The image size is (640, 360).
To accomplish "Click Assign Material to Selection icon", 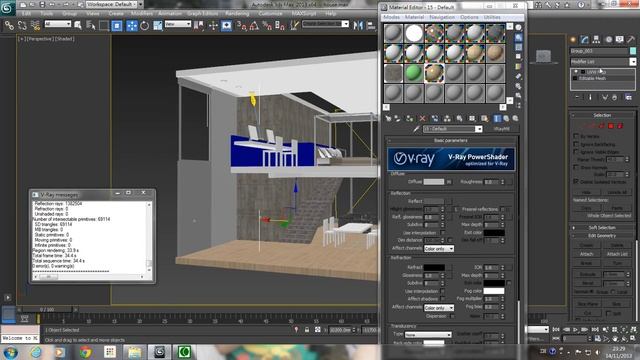I will (x=409, y=118).
